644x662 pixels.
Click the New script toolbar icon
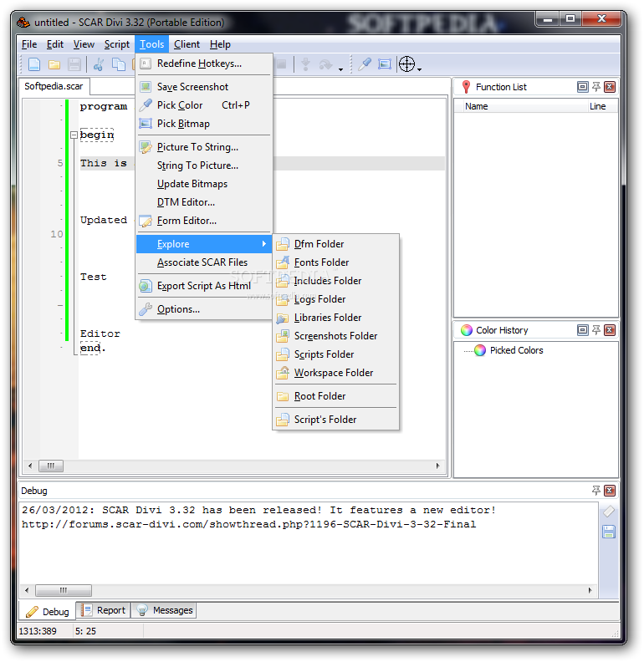pyautogui.click(x=34, y=64)
